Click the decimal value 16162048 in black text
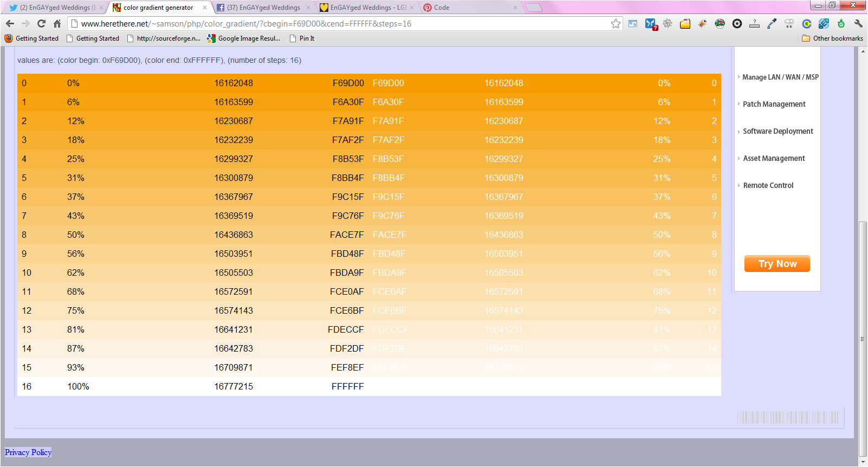Image resolution: width=868 pixels, height=467 pixels. (x=234, y=83)
